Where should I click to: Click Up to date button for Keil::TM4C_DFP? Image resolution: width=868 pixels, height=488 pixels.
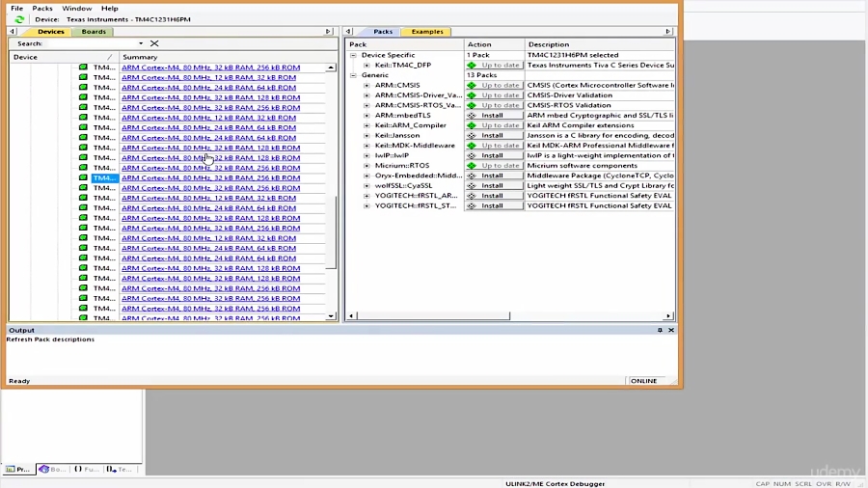coord(493,66)
